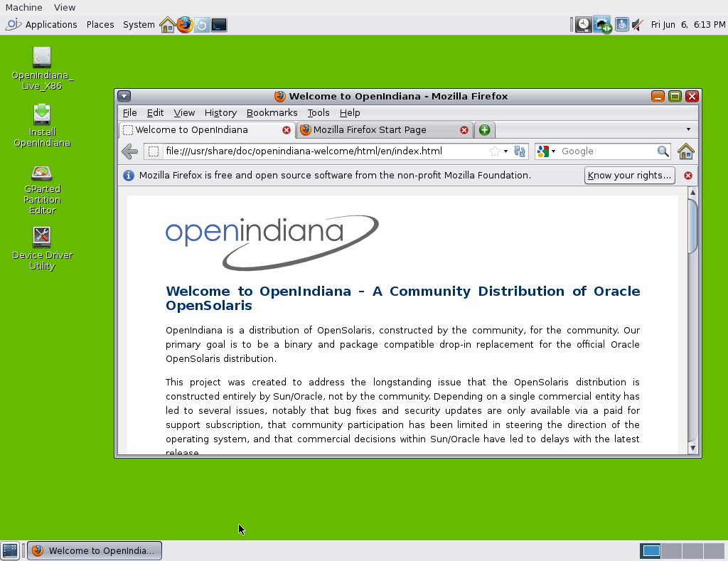Click the vertical scrollbar thumb

(x=692, y=226)
